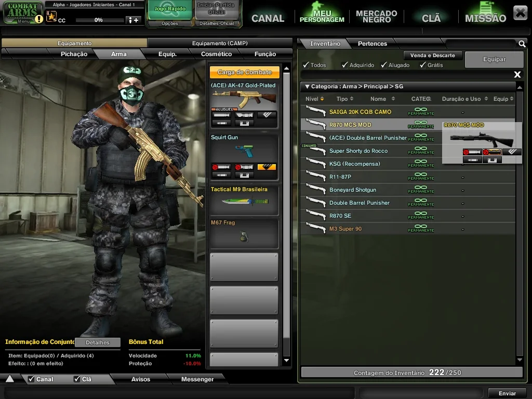Click the Carga de Combate button
Viewport: 532px width, 399px height.
[245, 72]
